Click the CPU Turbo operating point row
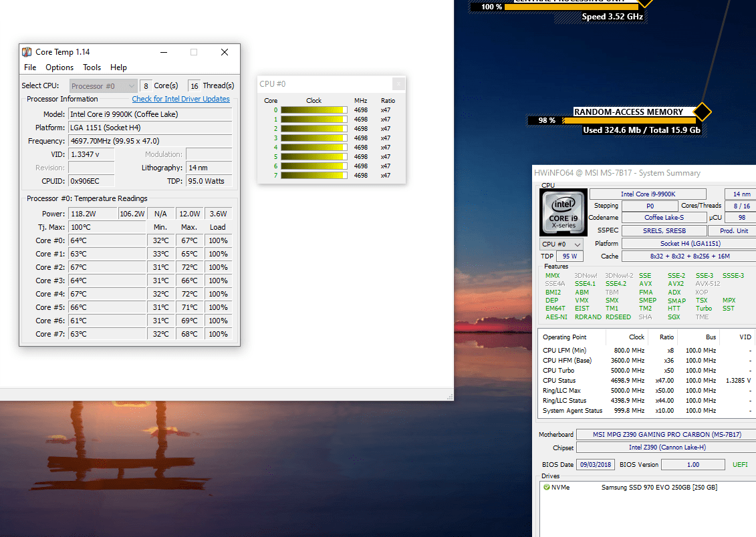Viewport: 756px width, 537px height. click(x=646, y=371)
